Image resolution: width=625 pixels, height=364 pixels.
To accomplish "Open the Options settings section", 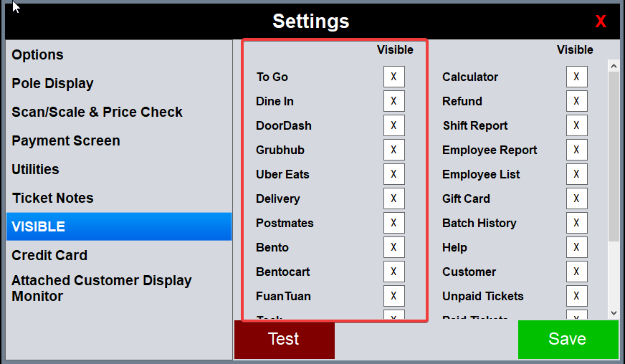I will coord(38,55).
